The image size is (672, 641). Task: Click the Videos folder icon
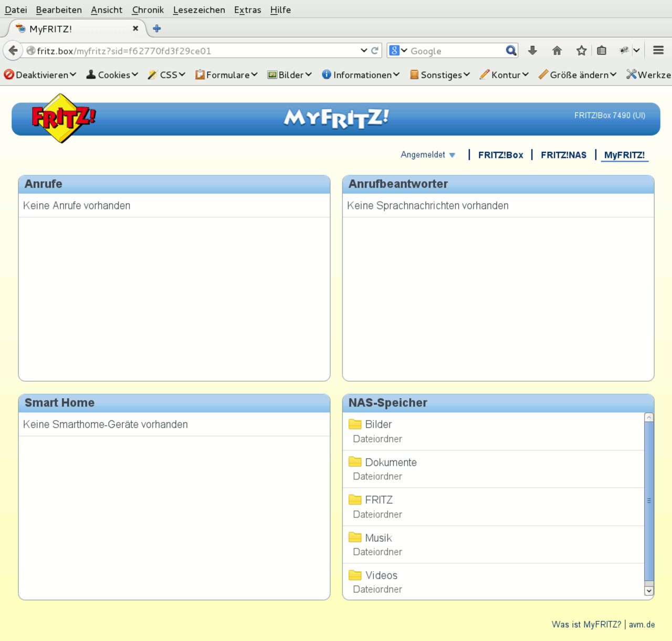tap(355, 575)
